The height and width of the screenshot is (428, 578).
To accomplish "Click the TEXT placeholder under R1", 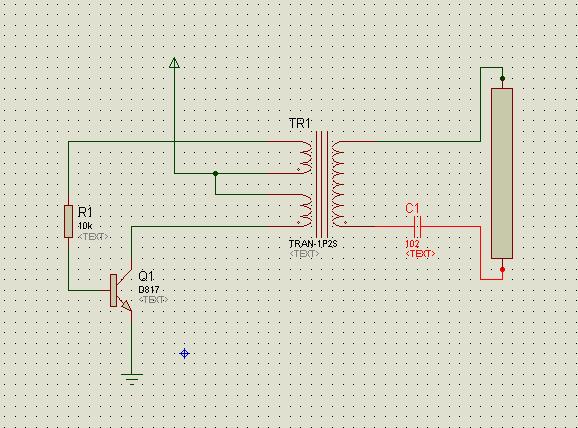I will click(93, 236).
